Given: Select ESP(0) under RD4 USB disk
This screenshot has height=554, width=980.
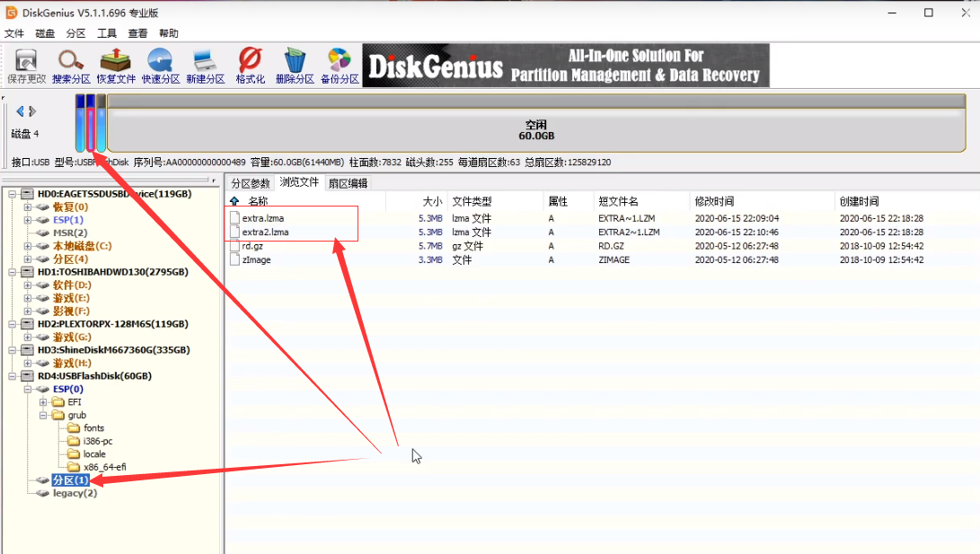Looking at the screenshot, I should coord(68,389).
